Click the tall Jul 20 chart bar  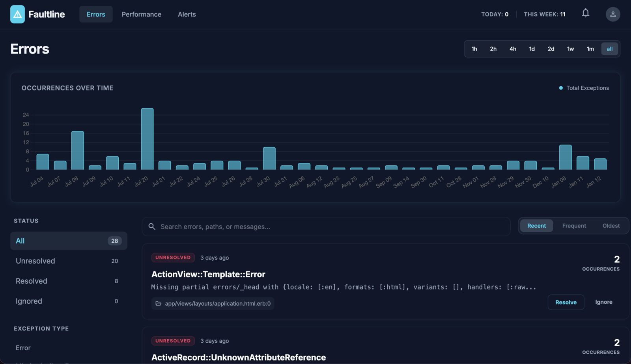[146, 138]
